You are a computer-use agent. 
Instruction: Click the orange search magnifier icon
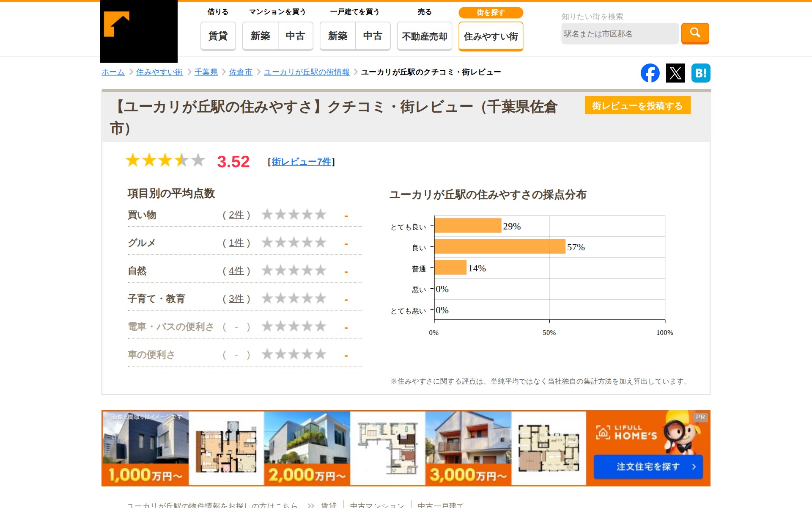click(695, 33)
